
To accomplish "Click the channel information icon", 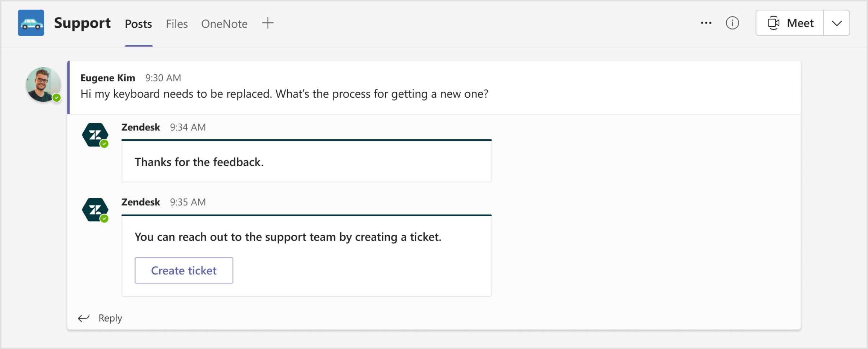I will [x=732, y=23].
